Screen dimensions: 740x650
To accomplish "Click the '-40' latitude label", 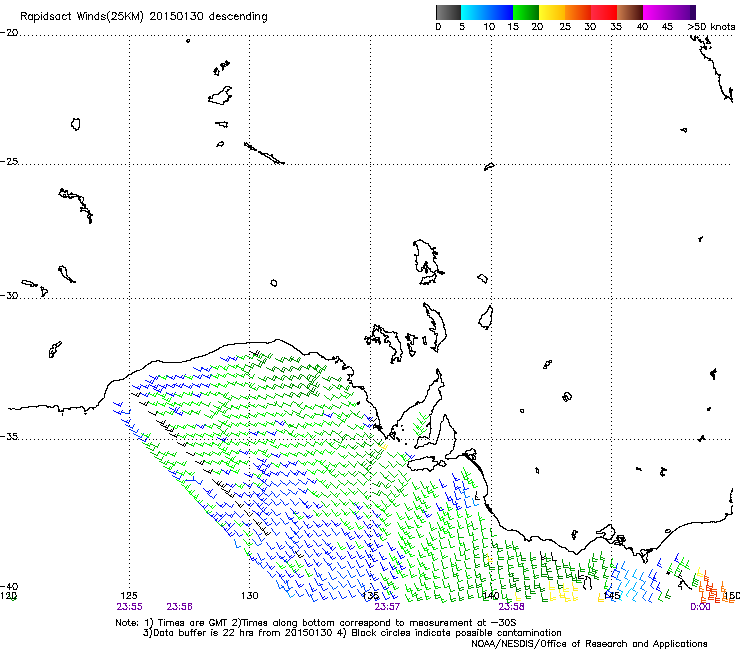I will point(9,586).
